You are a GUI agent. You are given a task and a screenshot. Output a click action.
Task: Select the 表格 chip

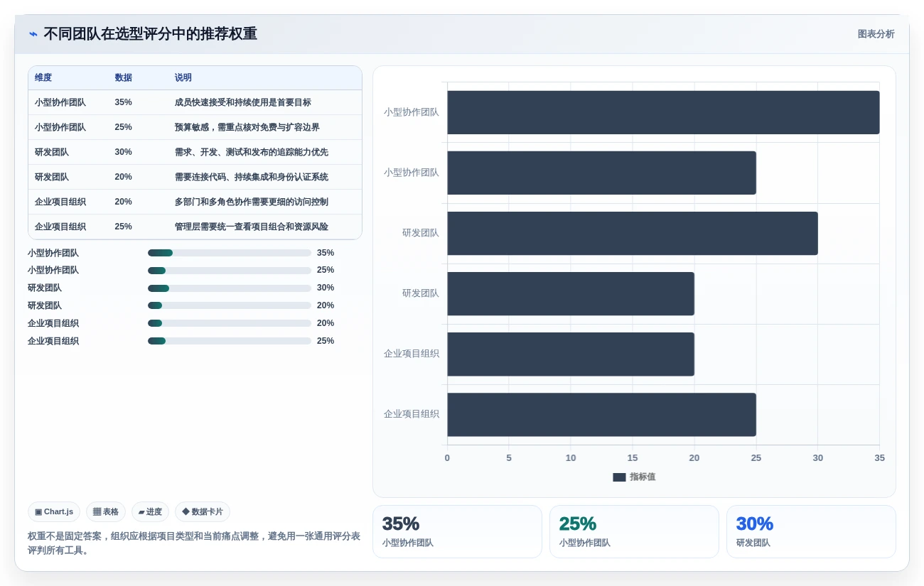(106, 511)
